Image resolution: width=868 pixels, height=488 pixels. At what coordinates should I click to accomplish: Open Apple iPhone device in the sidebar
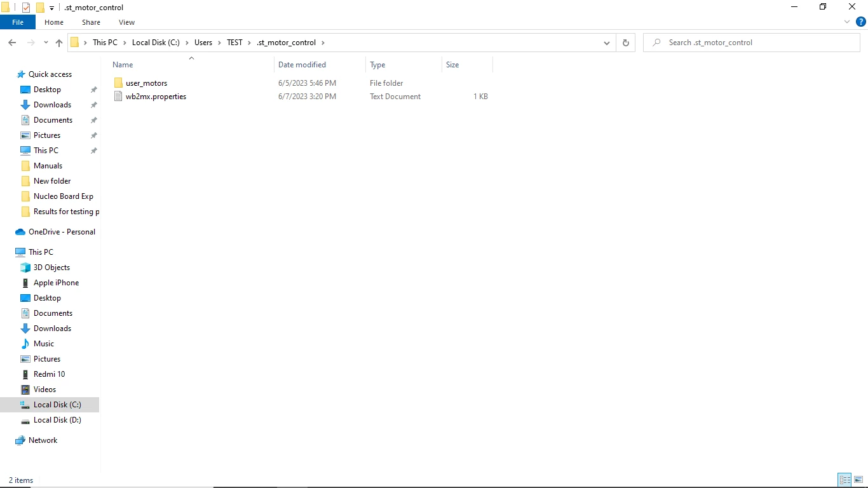56,283
